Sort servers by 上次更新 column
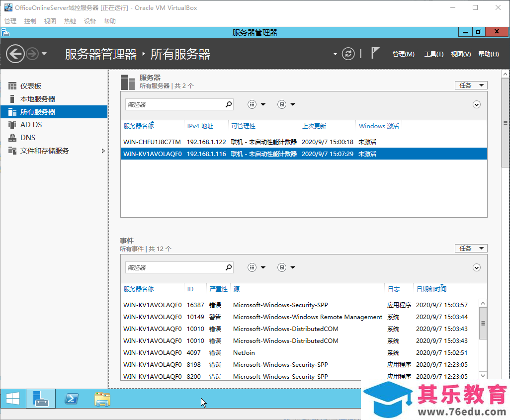 pos(314,126)
